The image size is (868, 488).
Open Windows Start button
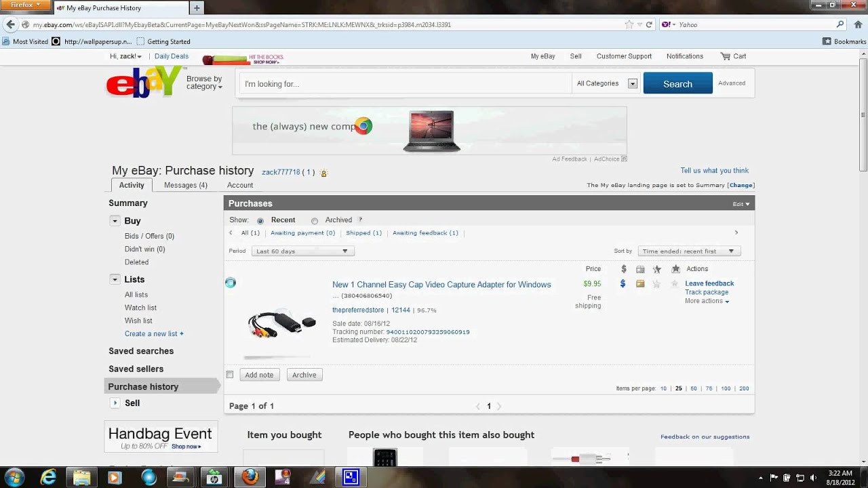(15, 477)
